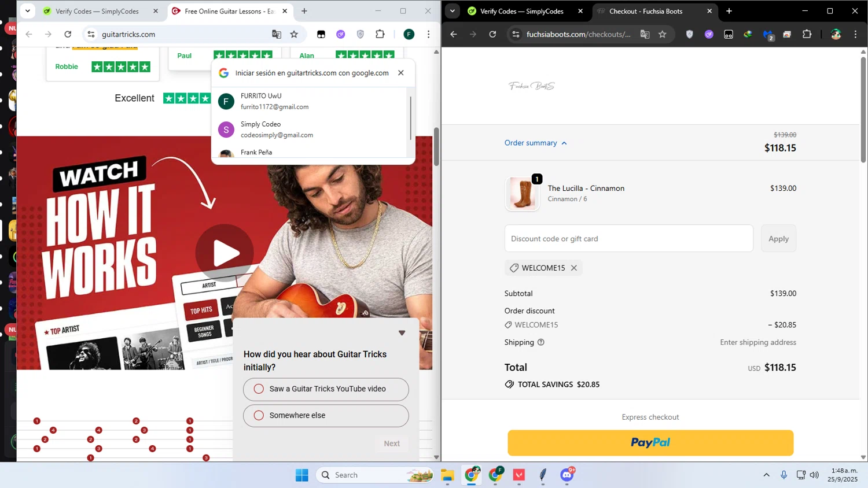Image resolution: width=868 pixels, height=488 pixels.
Task: Open clock and date in taskbar
Action: (843, 475)
